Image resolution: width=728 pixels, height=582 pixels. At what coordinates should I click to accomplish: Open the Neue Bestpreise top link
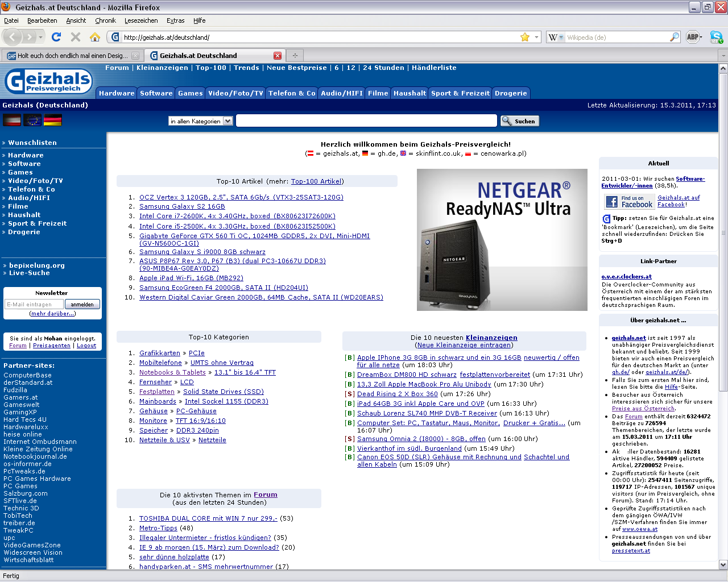pos(296,68)
